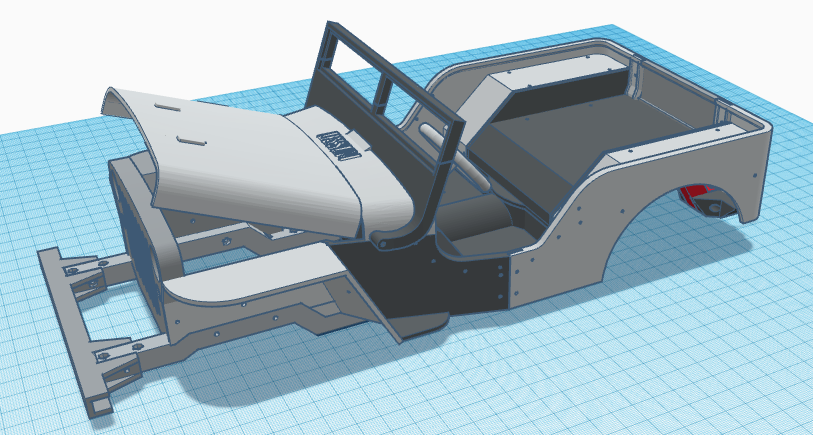Select the embossed plate on the cowl
Viewport: 813px width, 435px height.
coord(338,145)
